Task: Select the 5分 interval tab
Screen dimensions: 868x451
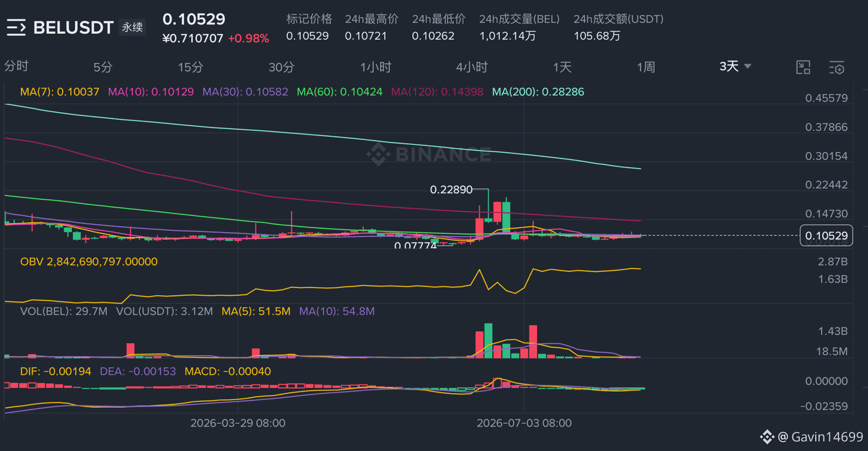Action: pyautogui.click(x=103, y=67)
